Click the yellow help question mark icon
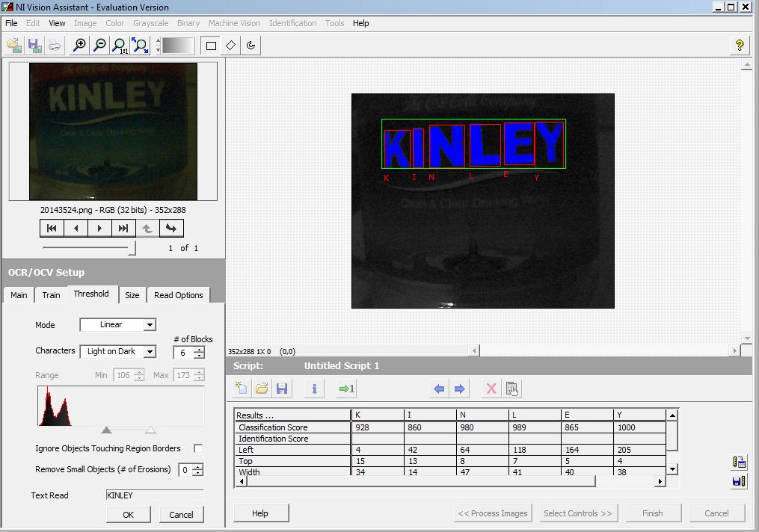 [739, 46]
